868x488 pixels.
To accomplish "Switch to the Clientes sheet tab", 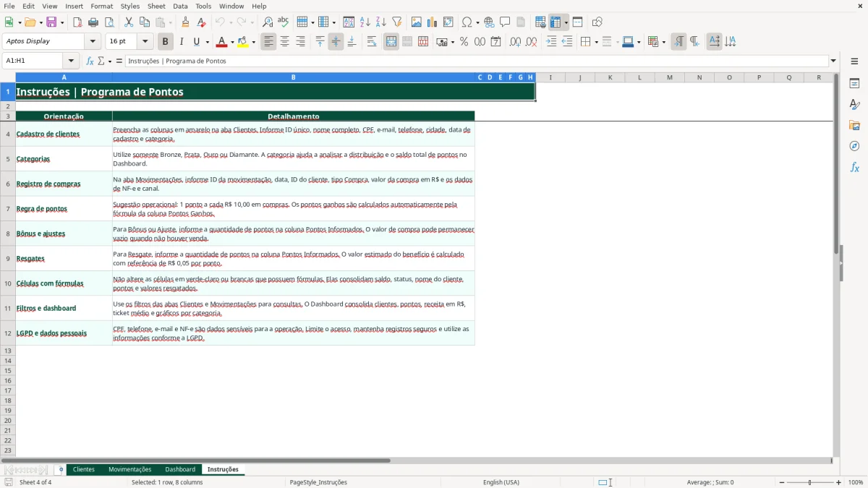I will coord(83,469).
